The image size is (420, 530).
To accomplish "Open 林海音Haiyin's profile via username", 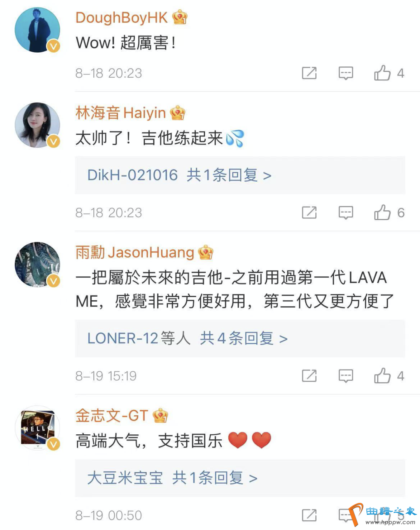I will pos(121,113).
